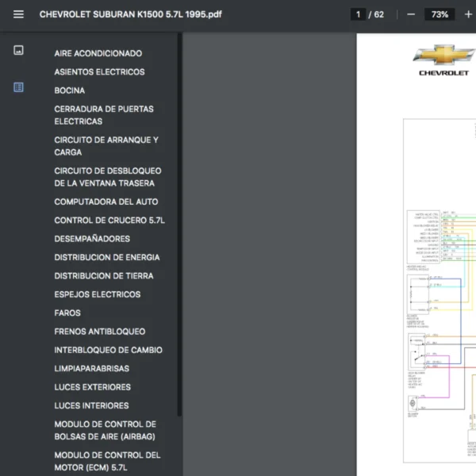Select the DESEMPAÑADORES outline item
The height and width of the screenshot is (476, 476).
tap(92, 239)
